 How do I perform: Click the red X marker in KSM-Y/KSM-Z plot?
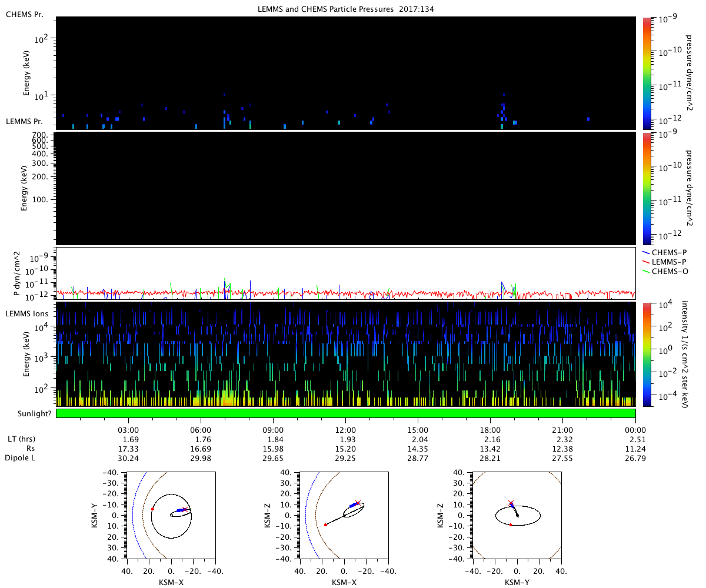pyautogui.click(x=511, y=503)
